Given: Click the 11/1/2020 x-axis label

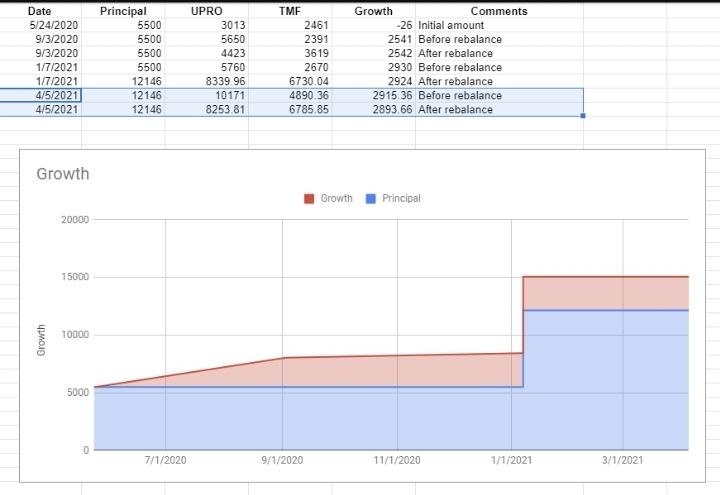Looking at the screenshot, I should coord(397,460).
